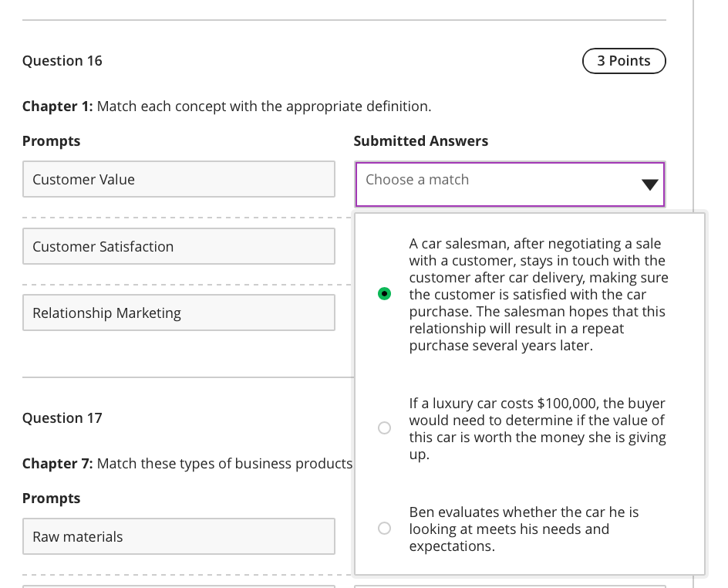Select the car salesman relationship radio option
Screen dimensions: 728x588
[x=384, y=294]
